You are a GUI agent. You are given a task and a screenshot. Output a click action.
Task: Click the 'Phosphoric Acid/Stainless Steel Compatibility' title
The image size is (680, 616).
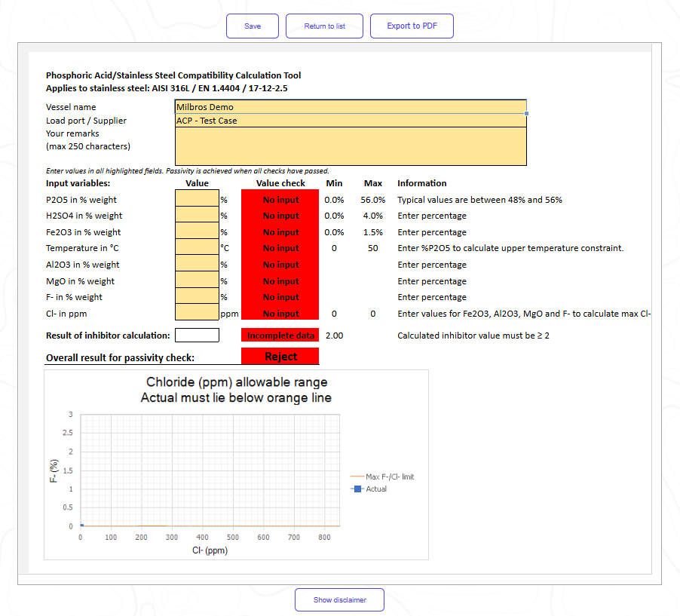[x=173, y=75]
